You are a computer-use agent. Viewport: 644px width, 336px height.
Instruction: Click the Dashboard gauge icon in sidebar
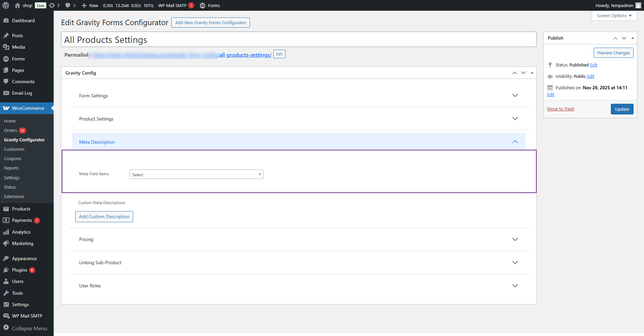point(6,20)
